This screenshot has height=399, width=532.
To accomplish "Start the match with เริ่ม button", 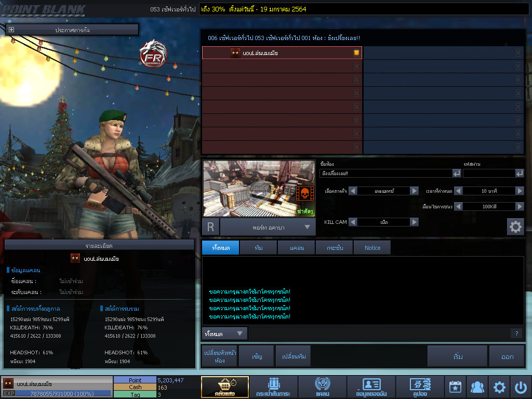I will click(x=458, y=356).
